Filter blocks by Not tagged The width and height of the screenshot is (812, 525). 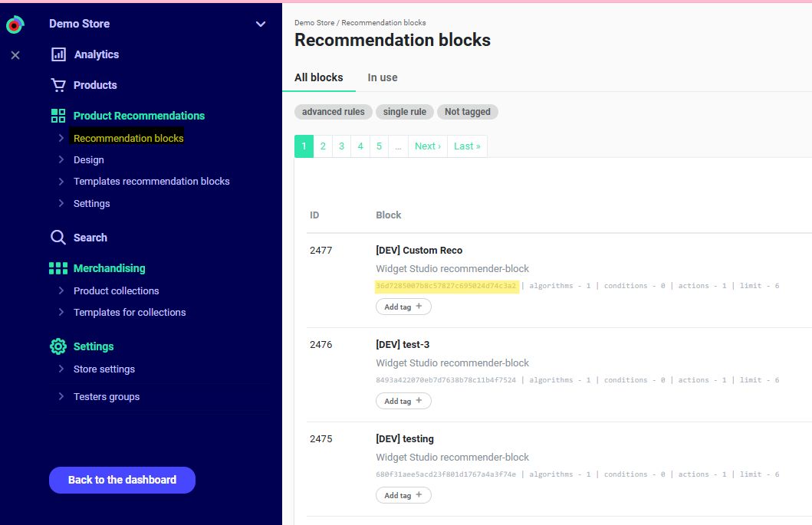[467, 112]
